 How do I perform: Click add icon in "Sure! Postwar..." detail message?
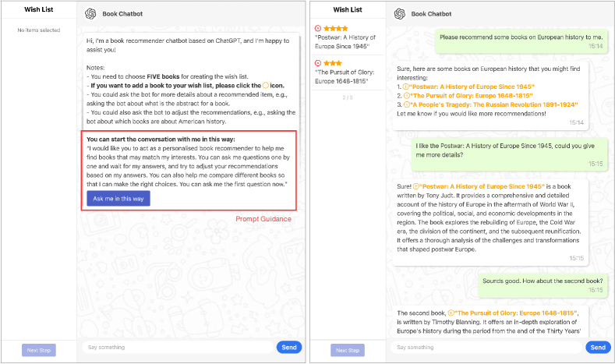point(416,187)
